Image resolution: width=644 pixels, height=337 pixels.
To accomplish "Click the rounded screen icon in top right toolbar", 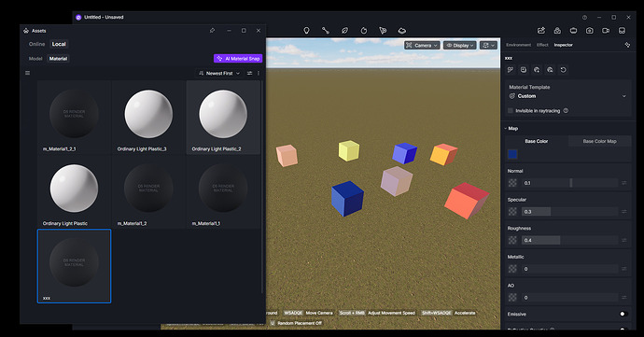I will point(573,31).
